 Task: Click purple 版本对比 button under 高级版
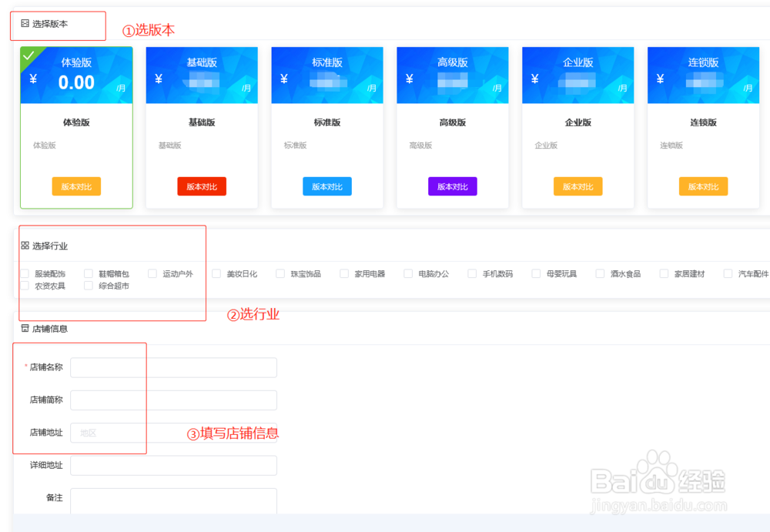pyautogui.click(x=453, y=186)
